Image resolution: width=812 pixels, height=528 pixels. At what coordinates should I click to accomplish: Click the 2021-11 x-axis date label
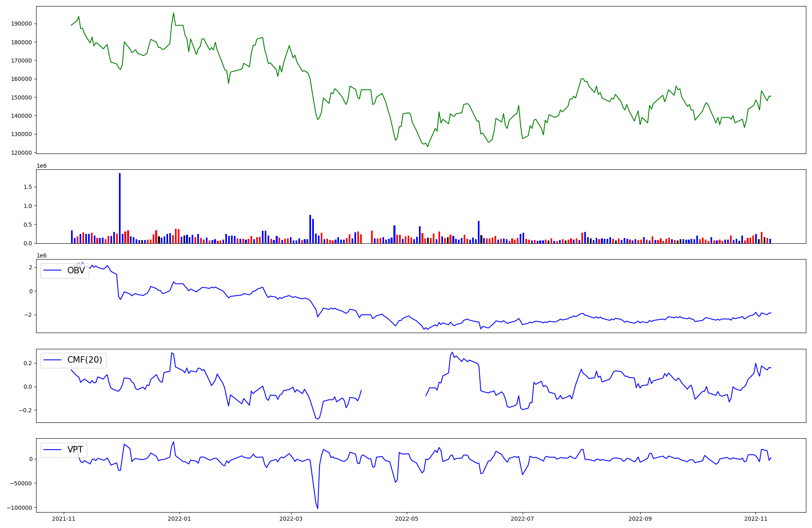click(x=63, y=519)
